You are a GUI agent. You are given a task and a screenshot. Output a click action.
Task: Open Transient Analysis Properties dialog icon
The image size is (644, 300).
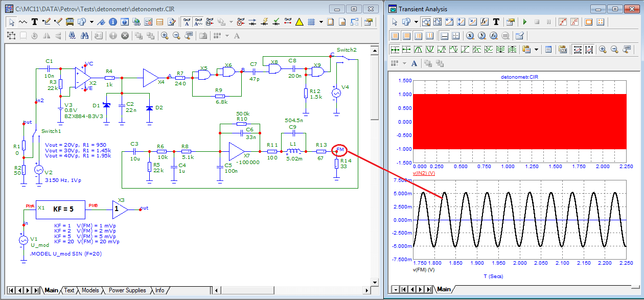click(x=511, y=22)
